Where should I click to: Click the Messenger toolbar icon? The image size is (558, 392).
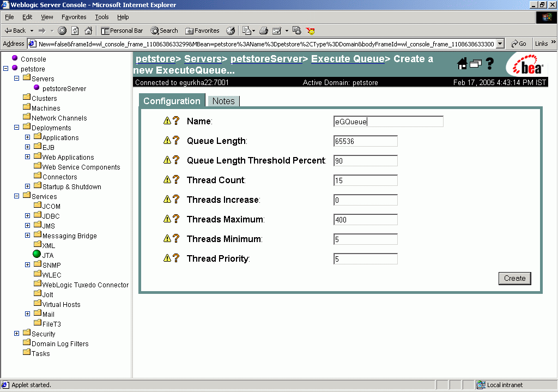click(x=310, y=31)
